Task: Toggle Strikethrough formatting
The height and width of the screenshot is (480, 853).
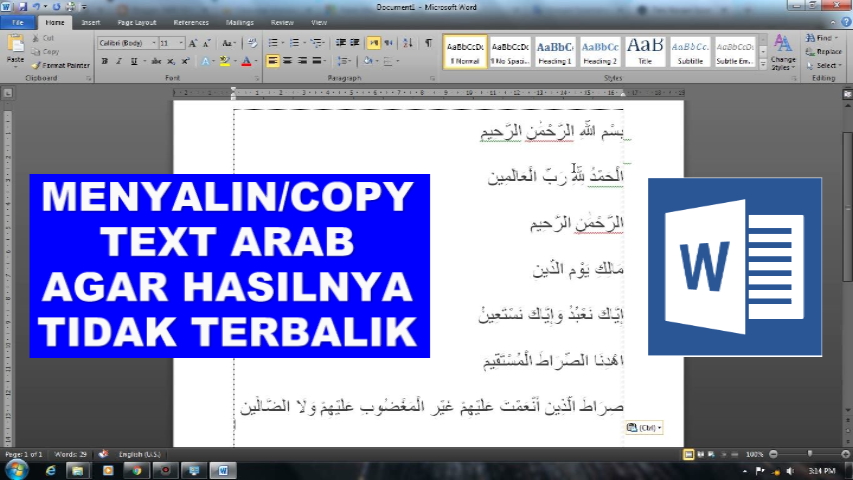Action: pos(156,61)
